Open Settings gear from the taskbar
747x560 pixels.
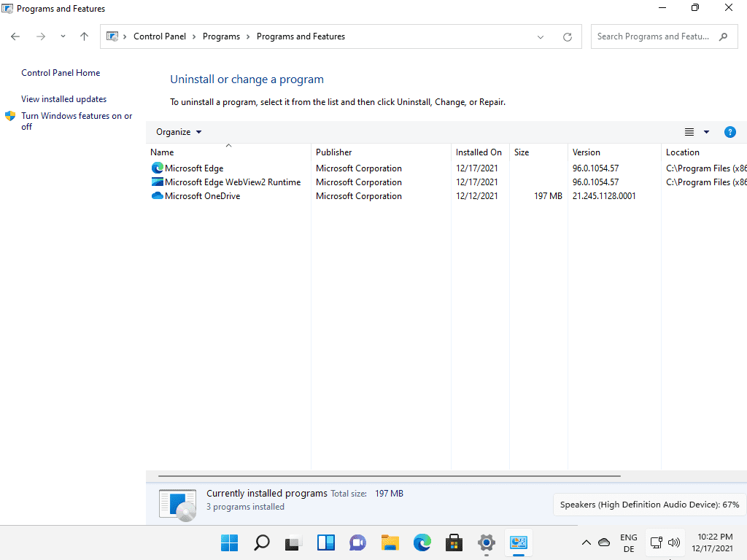486,542
